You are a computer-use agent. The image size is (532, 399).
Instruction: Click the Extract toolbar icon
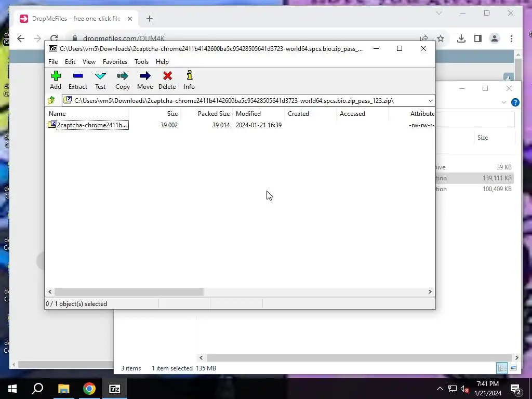[x=78, y=80]
